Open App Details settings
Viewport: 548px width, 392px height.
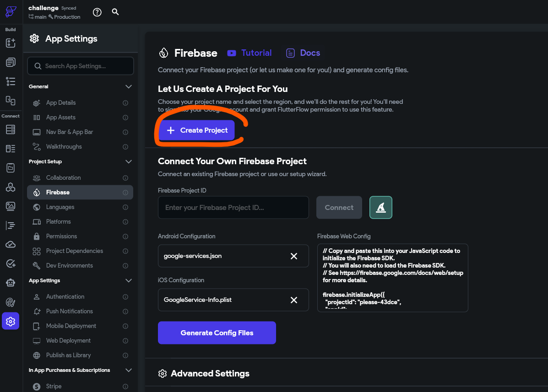80,103
